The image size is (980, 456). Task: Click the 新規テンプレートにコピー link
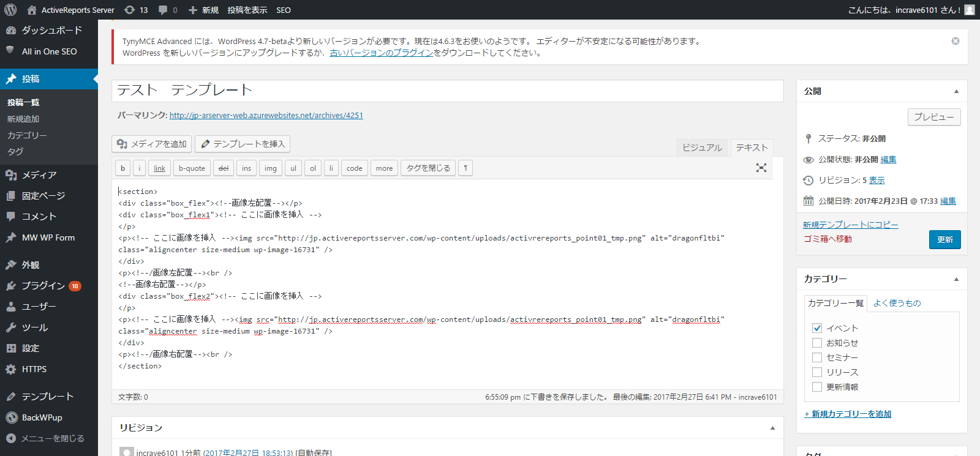pyautogui.click(x=851, y=225)
